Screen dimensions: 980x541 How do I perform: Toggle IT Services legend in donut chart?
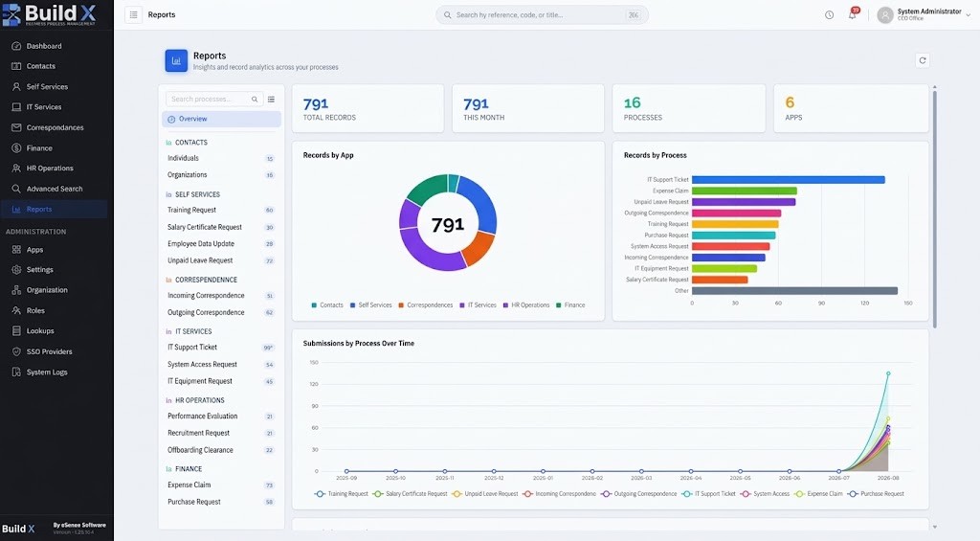tap(479, 305)
